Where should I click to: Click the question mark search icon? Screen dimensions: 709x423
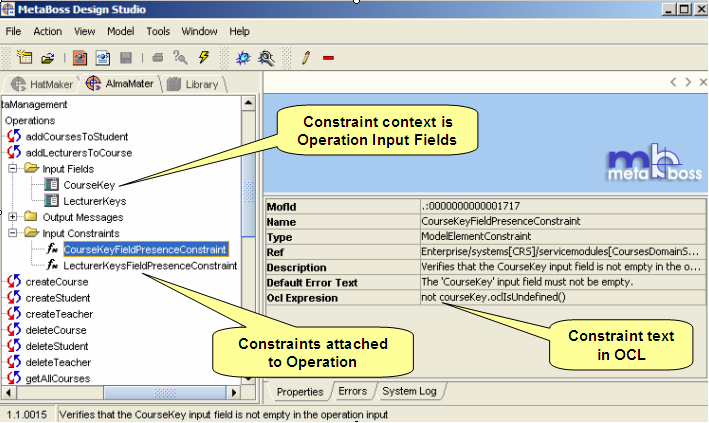[x=180, y=57]
